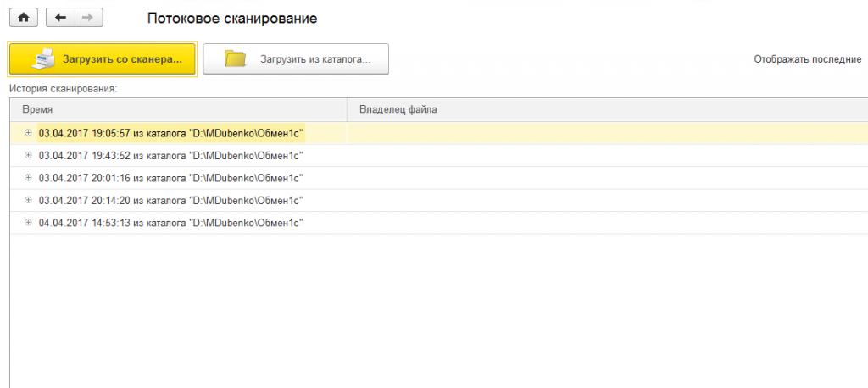Click the "Владелец файла" column header
This screenshot has height=388, width=868.
(398, 109)
